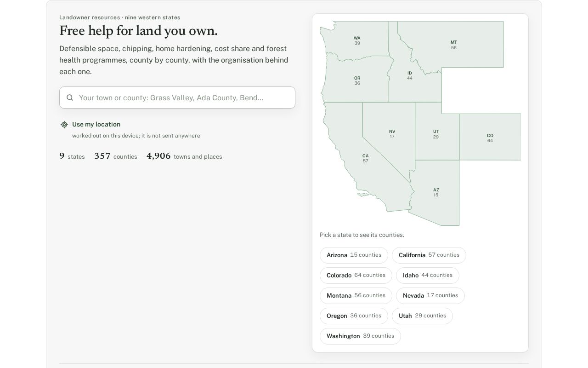Screen dimensions: 588x368
Task: Focus the town or county search field
Action: (177, 98)
